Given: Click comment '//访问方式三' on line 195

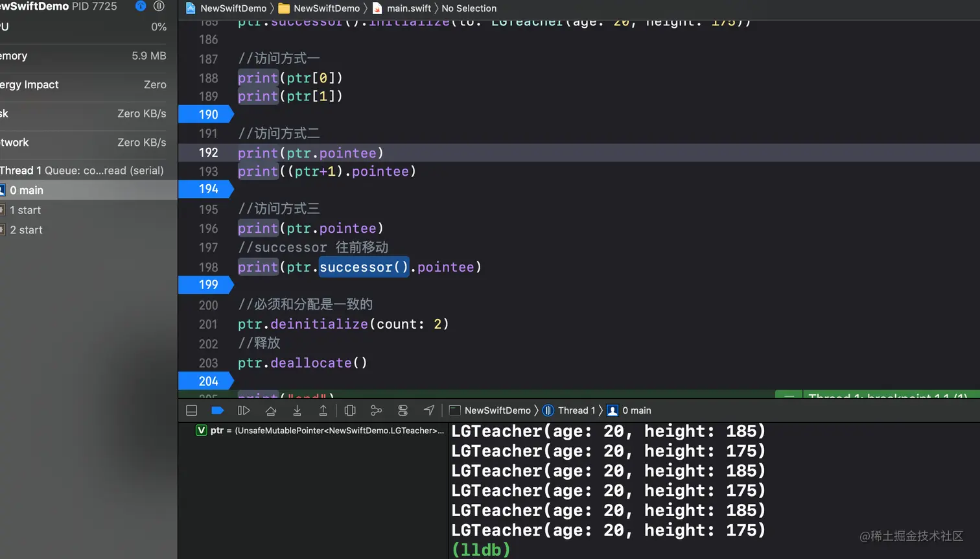Looking at the screenshot, I should [x=279, y=209].
